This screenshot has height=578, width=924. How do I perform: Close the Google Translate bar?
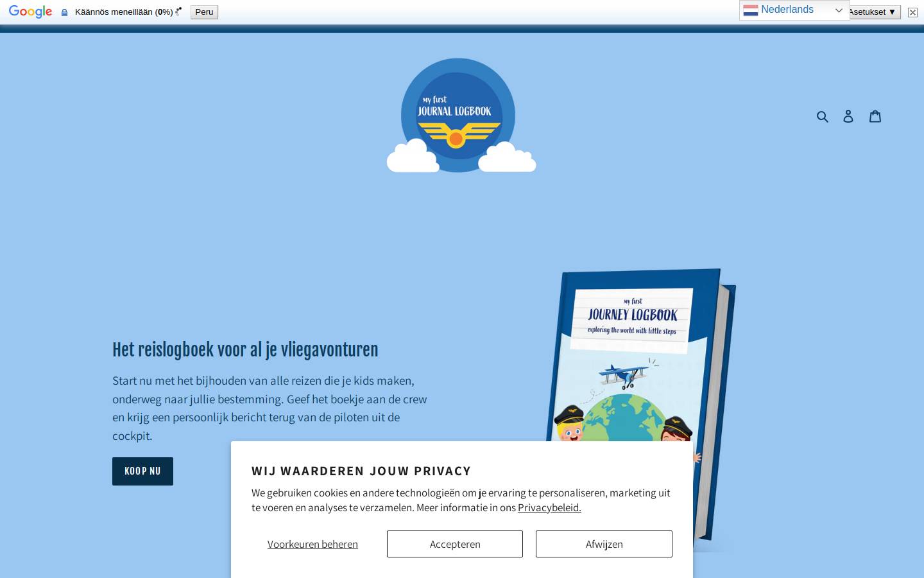click(912, 12)
